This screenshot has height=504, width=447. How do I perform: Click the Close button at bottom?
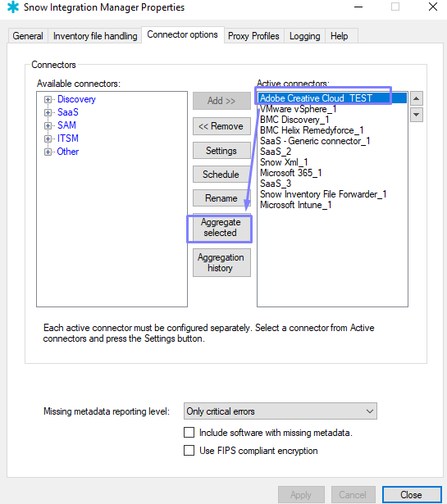coord(412,495)
